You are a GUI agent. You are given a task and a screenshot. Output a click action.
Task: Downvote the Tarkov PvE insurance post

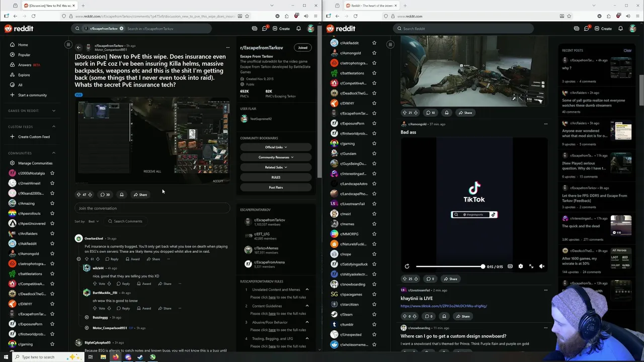(91, 195)
